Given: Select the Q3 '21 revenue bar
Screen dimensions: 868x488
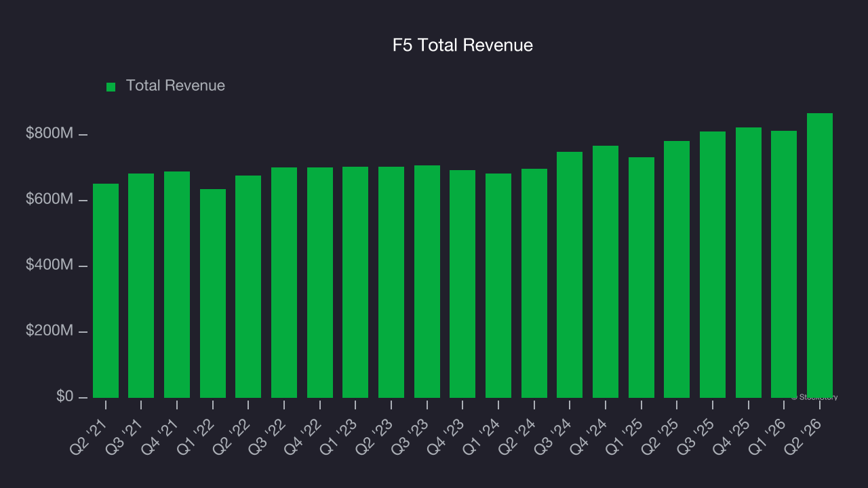Looking at the screenshot, I should tap(141, 286).
